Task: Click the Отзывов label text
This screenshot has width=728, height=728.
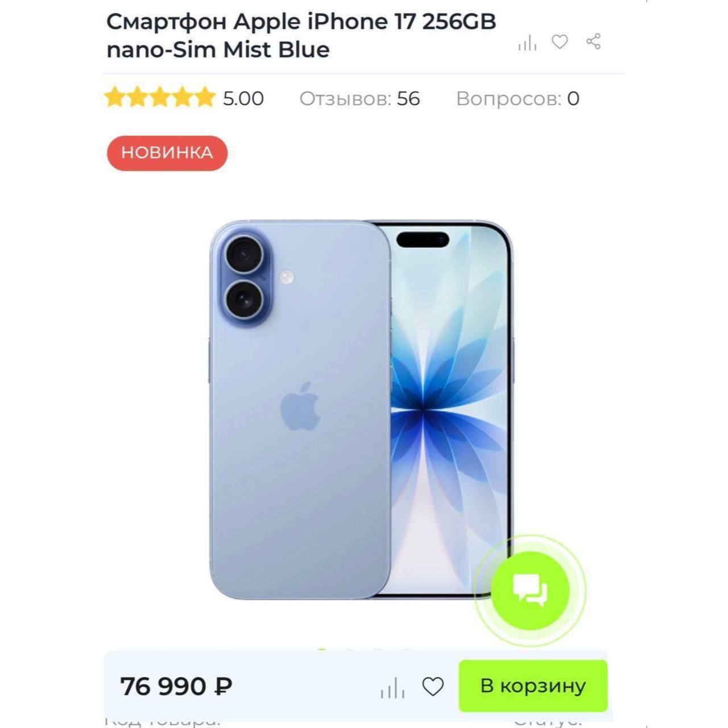Action: point(345,98)
